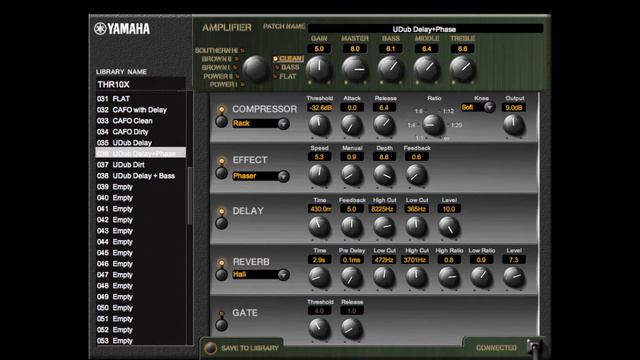Select patch 038 UDub Delay + Bass
Viewport: 640px width, 360px height.
pyautogui.click(x=140, y=176)
